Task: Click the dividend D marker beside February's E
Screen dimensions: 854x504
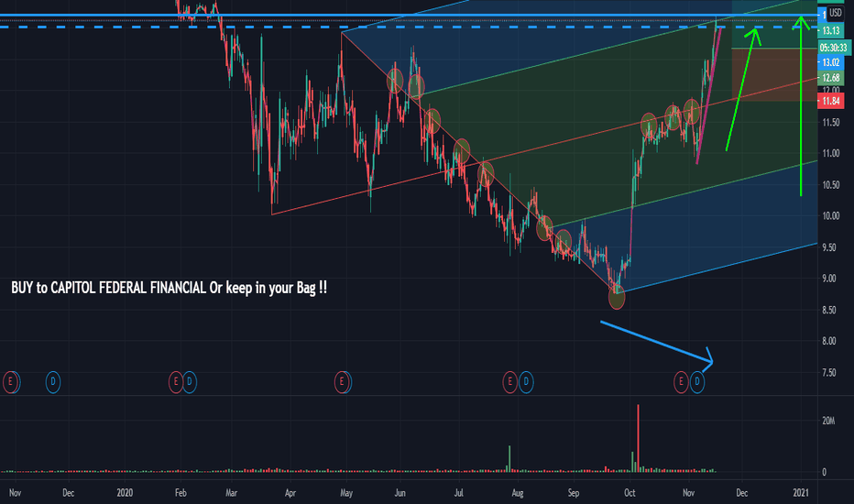Action: (x=190, y=382)
